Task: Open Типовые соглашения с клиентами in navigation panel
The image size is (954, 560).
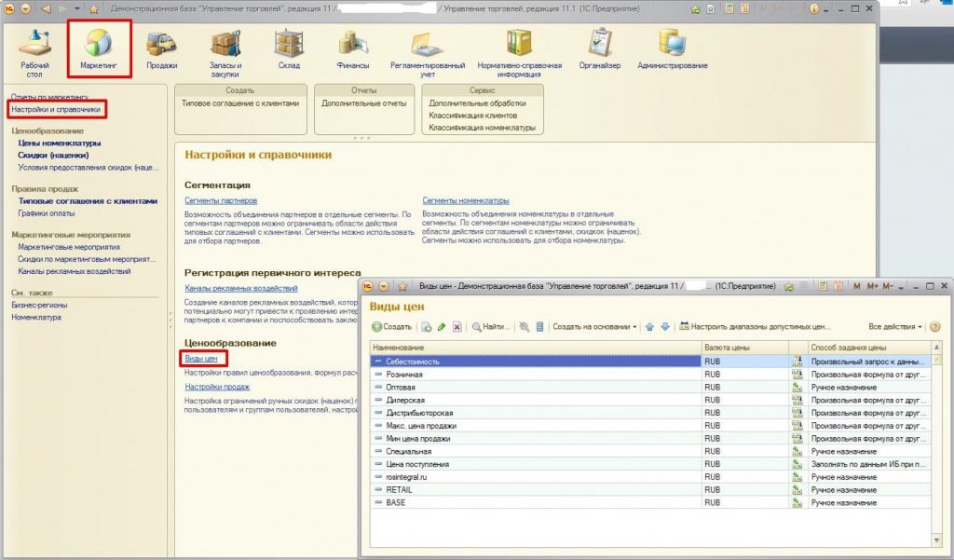Action: coord(88,201)
